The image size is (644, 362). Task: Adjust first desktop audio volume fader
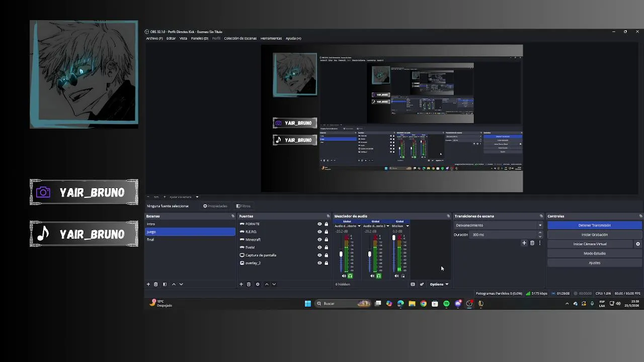(341, 254)
